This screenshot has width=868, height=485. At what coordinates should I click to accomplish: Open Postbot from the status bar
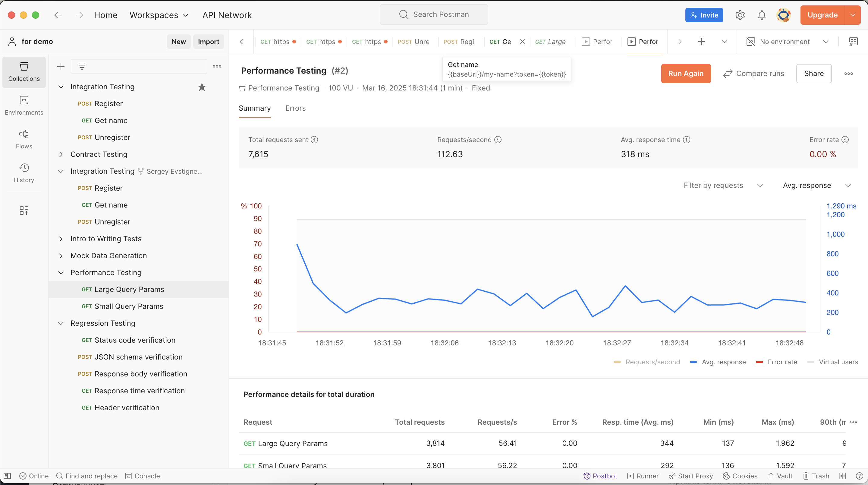[x=600, y=476]
